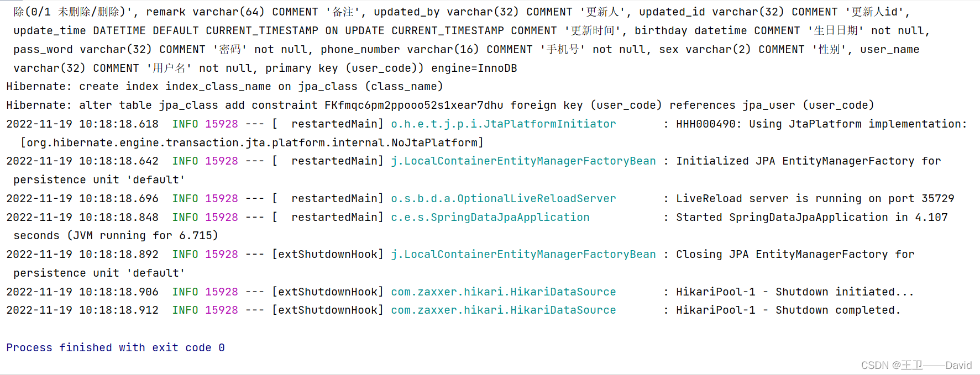
Task: Click the o.h.e.t.j.p.i.JtaPlatformInitiator logger name
Action: [x=503, y=124]
